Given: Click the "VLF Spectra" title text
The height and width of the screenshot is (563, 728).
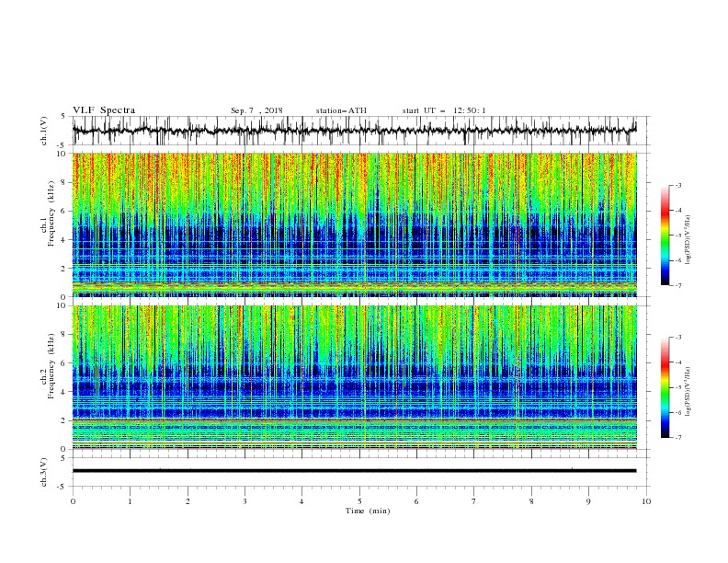Looking at the screenshot, I should (104, 110).
